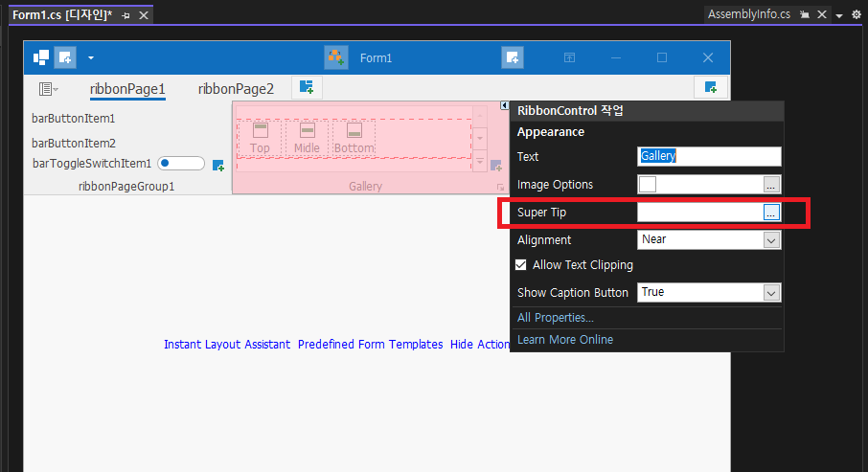Add a quick access toolbar item

[65, 57]
